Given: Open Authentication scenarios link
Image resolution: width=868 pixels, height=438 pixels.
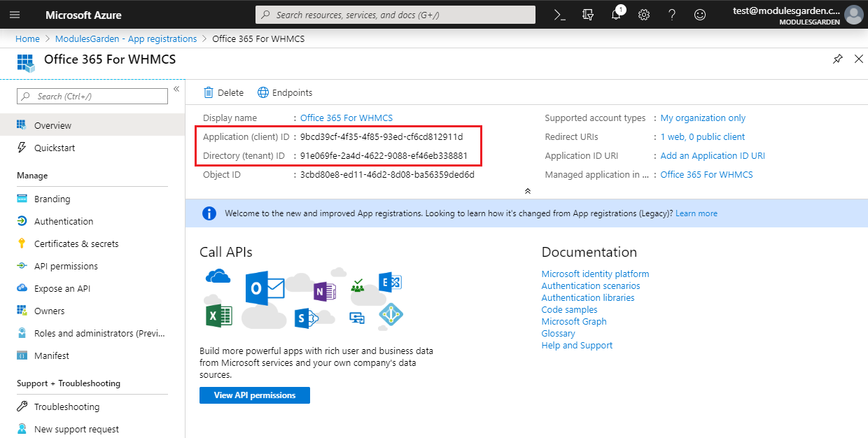Looking at the screenshot, I should (591, 286).
